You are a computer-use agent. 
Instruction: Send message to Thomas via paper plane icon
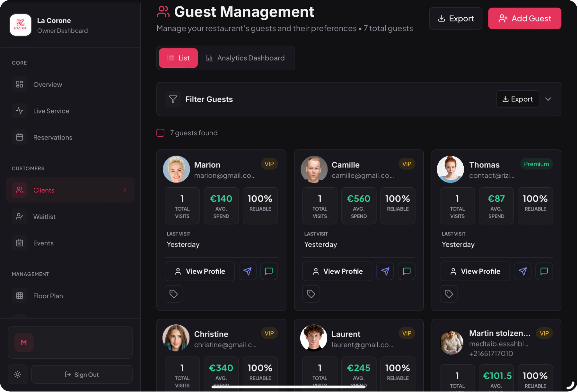(x=522, y=271)
